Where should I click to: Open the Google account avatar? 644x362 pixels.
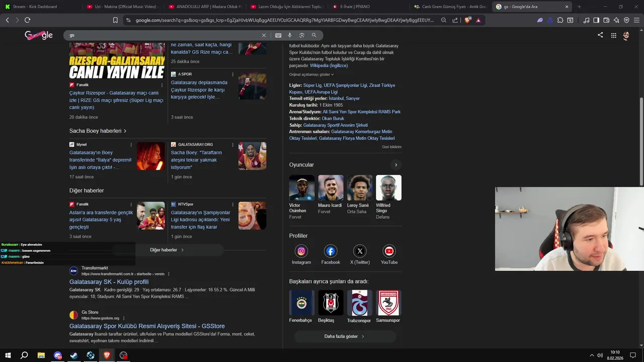pyautogui.click(x=626, y=35)
